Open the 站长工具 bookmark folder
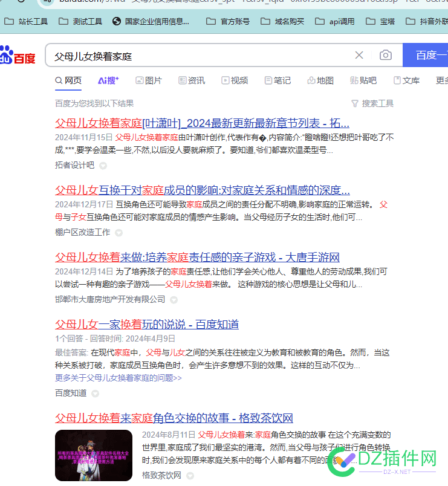 pos(26,21)
